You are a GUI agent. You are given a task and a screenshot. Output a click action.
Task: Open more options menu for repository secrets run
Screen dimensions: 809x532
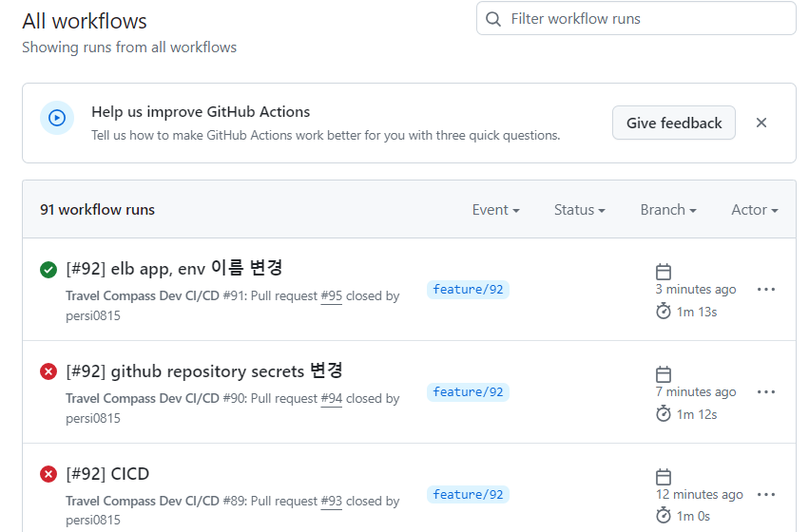click(x=766, y=391)
